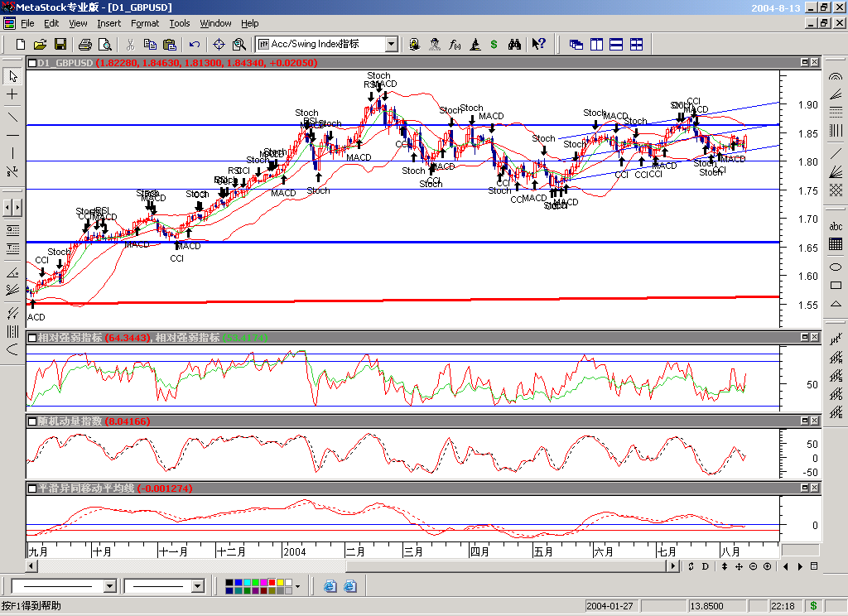Click the undo arrow icon
The image size is (848, 616).
195,44
